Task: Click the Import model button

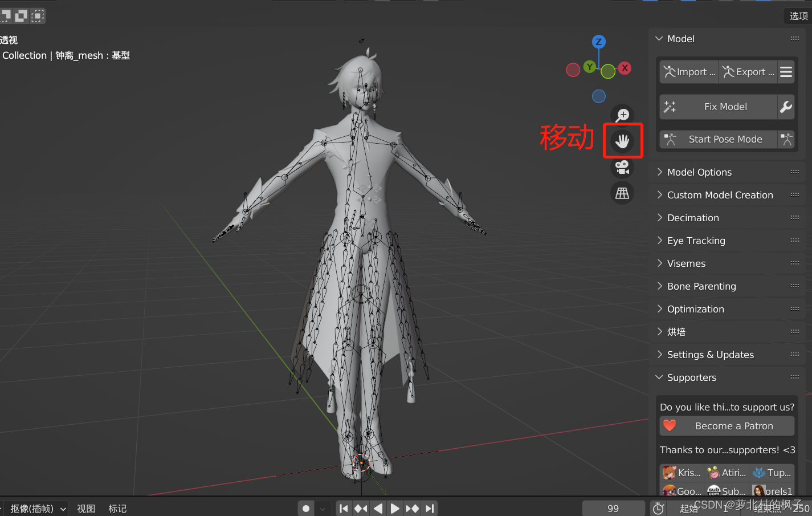Action: [689, 72]
